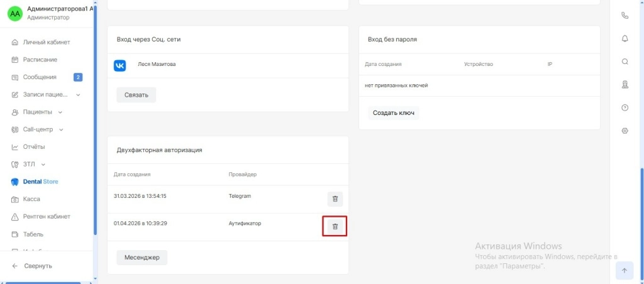Delete the Аутификатор two-factor entry

click(x=335, y=226)
